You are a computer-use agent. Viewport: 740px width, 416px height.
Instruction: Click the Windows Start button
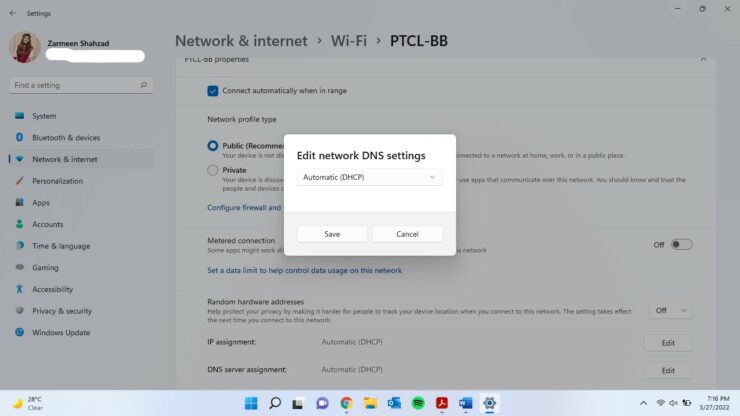pos(251,403)
